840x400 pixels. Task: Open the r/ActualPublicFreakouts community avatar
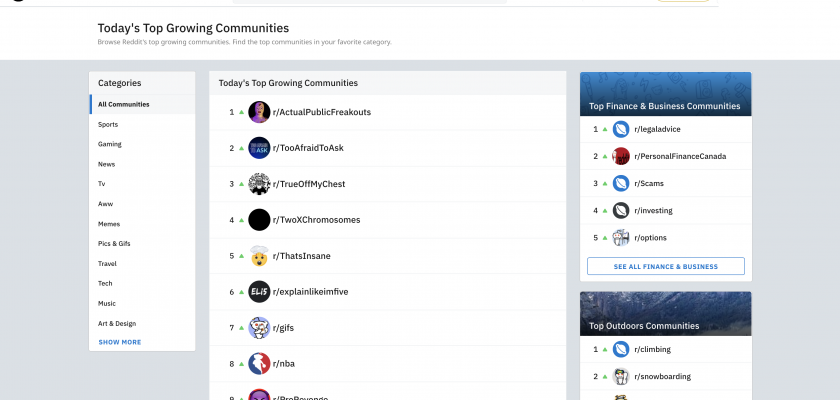pos(259,112)
